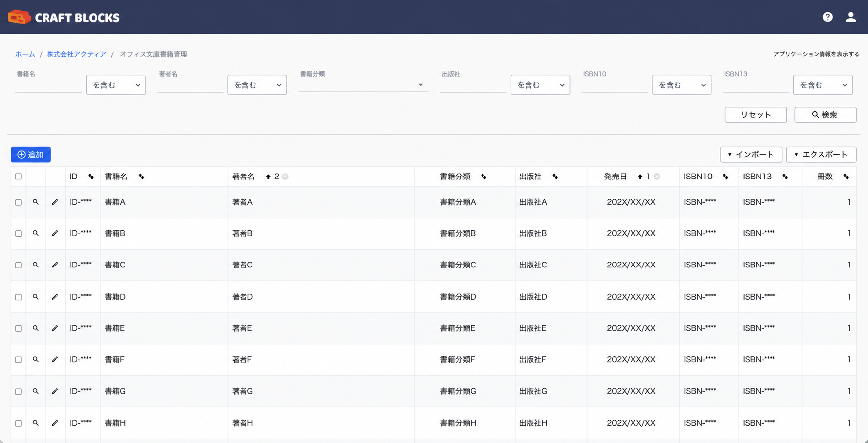Click the 検索 search button

pyautogui.click(x=825, y=115)
